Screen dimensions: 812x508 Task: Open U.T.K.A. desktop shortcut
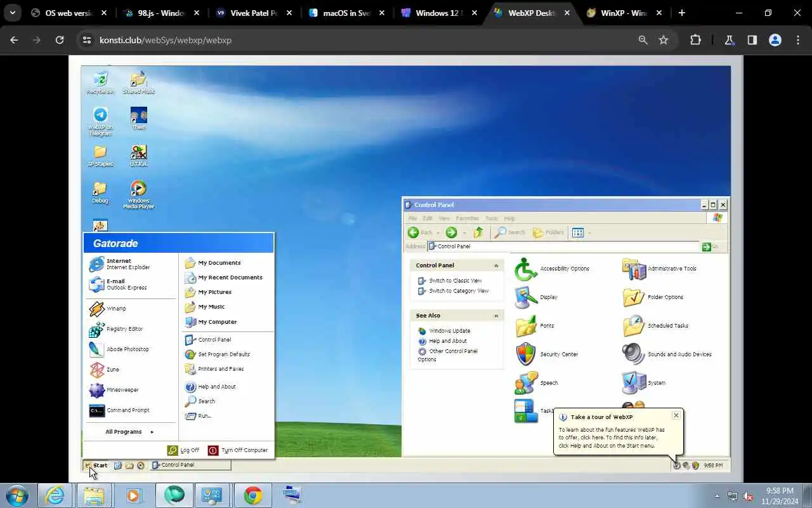[x=138, y=156]
